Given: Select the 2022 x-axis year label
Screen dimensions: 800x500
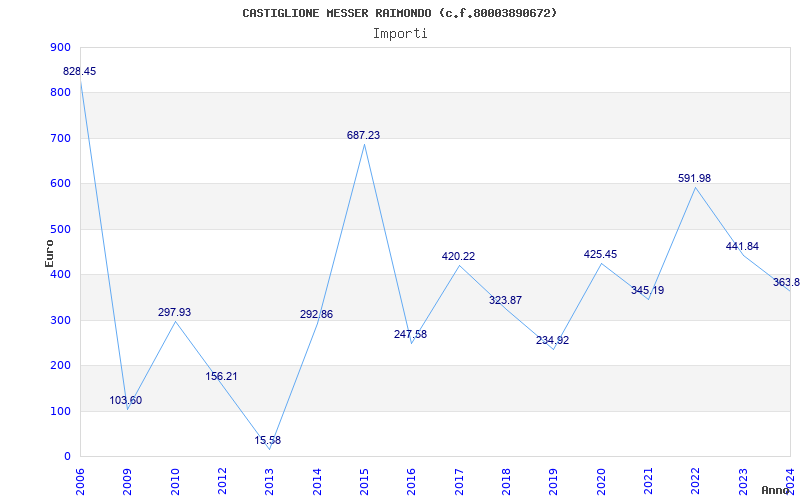Looking at the screenshot, I should click(695, 481).
